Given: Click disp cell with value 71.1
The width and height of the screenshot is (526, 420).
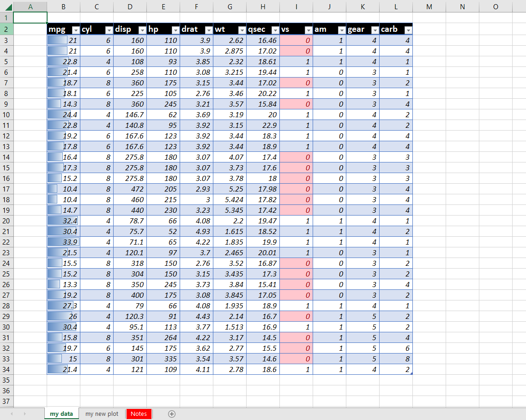Looking at the screenshot, I should click(x=130, y=242).
